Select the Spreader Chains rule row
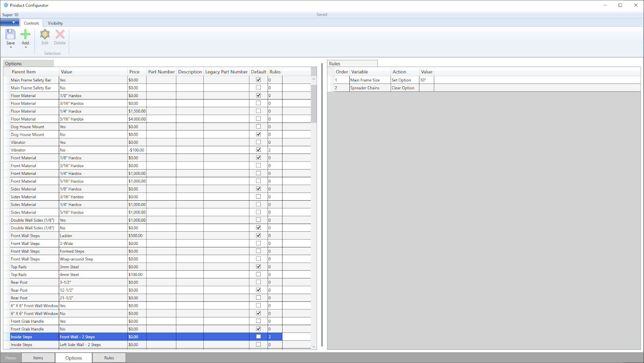The width and height of the screenshot is (644, 363). click(x=365, y=88)
